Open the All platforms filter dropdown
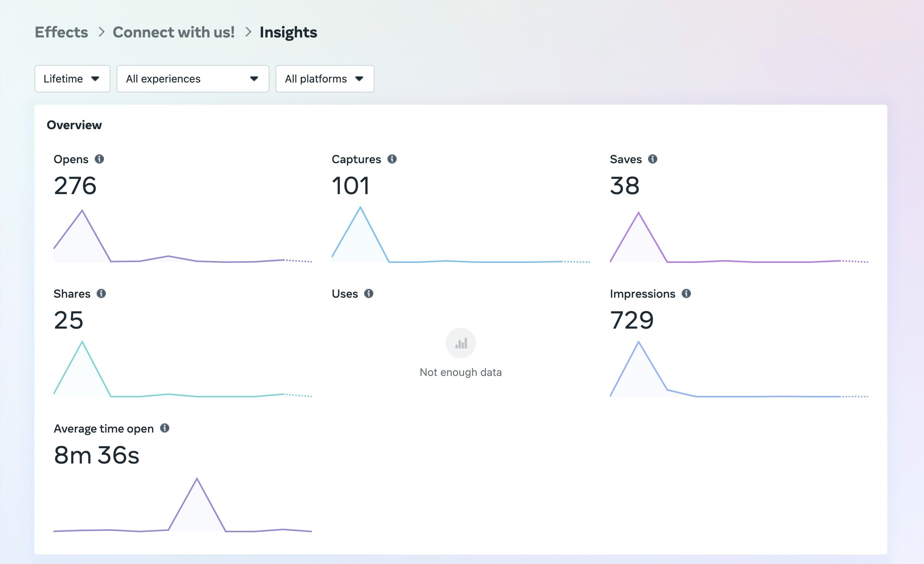The width and height of the screenshot is (924, 564). [324, 79]
